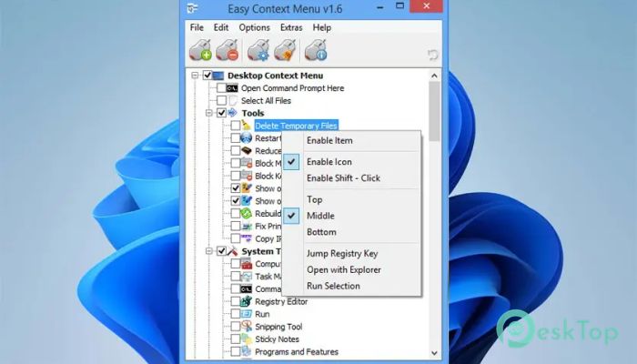Choose Open with Explorer

coord(351,269)
